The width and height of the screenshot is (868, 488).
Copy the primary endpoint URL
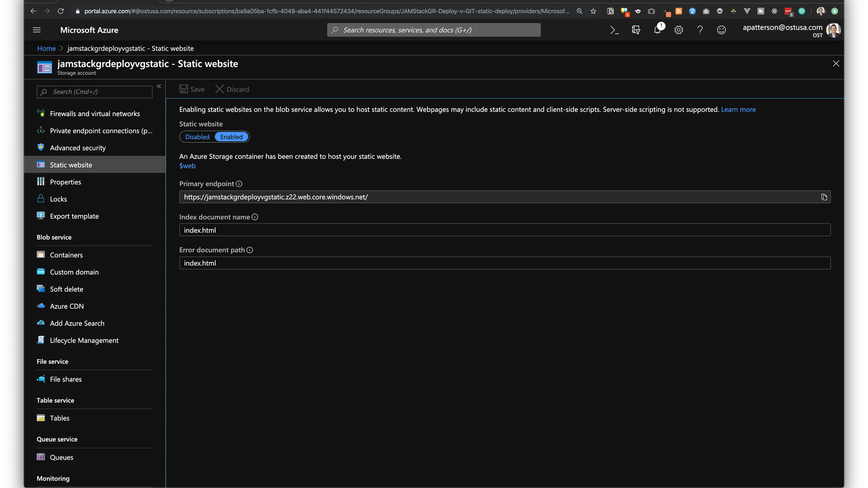(824, 197)
